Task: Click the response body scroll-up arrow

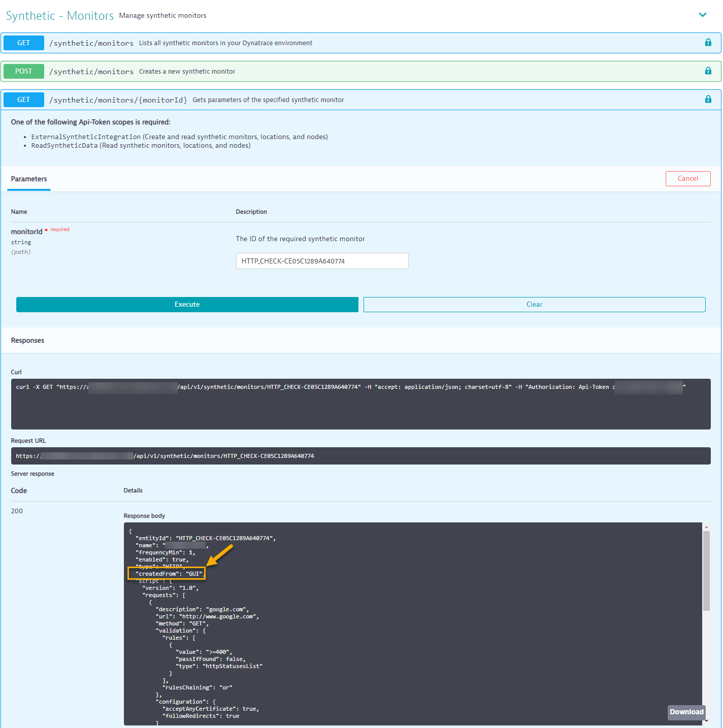Action: (706, 527)
